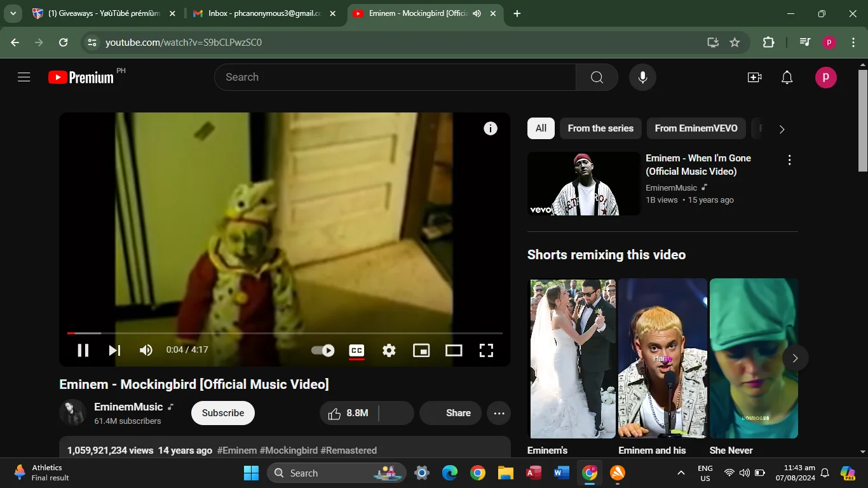Open the #Eminem hashtag
Viewport: 868px width, 488px height.
coord(237,450)
